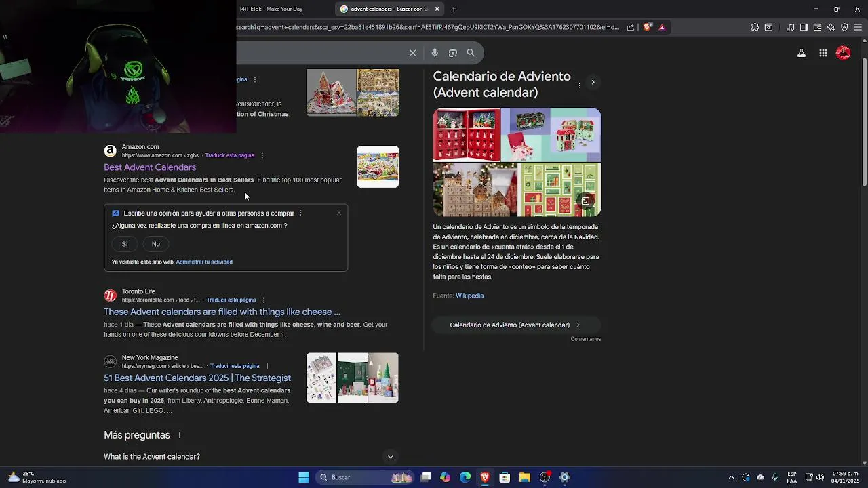868x488 pixels.
Task: Open Task View on taskbar
Action: 426,477
